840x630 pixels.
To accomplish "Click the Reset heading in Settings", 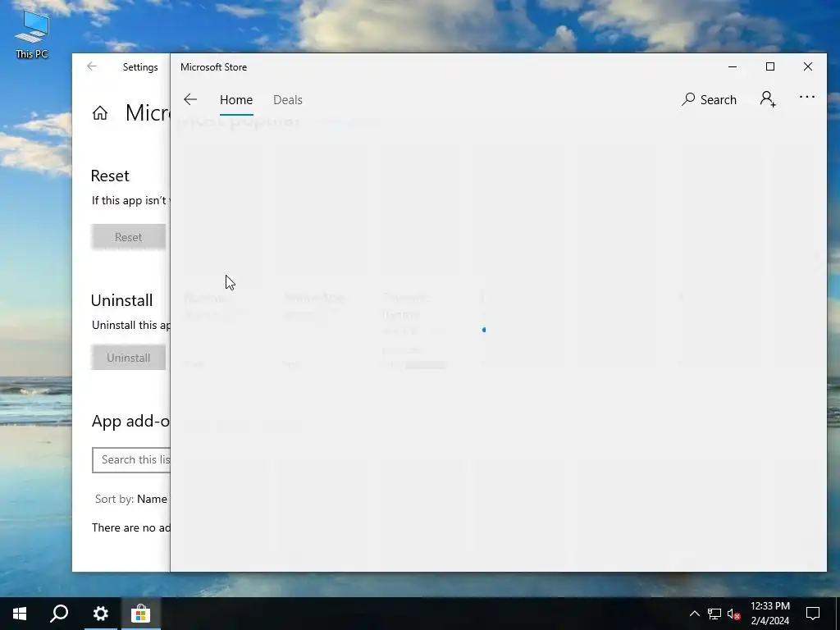I will (x=110, y=176).
